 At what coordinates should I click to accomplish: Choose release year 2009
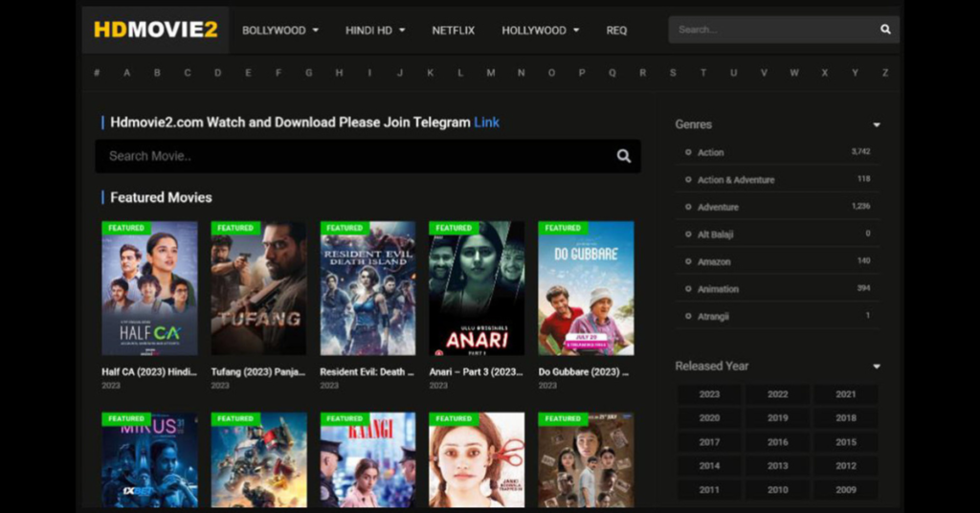[846, 490]
